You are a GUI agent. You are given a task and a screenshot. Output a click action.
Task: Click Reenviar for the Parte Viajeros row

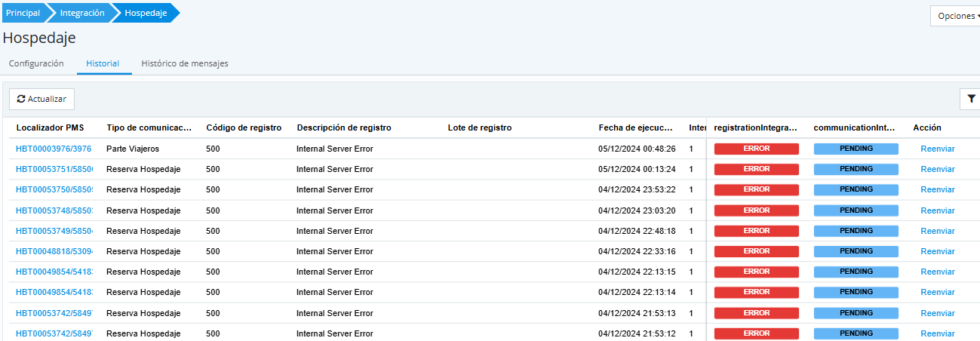[x=938, y=149]
